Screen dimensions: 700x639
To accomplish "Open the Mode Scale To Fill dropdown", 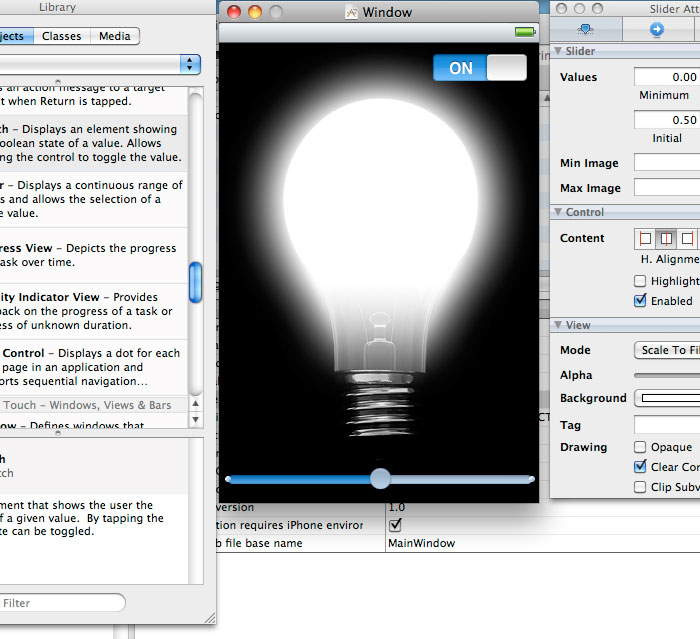I will (667, 350).
